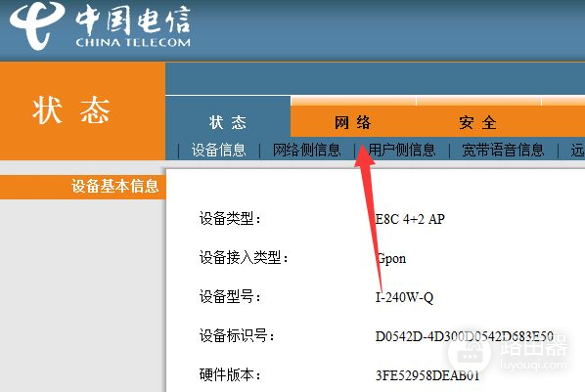Click the 硬件版本 label
Screen dimensions: 585x392
pos(230,374)
